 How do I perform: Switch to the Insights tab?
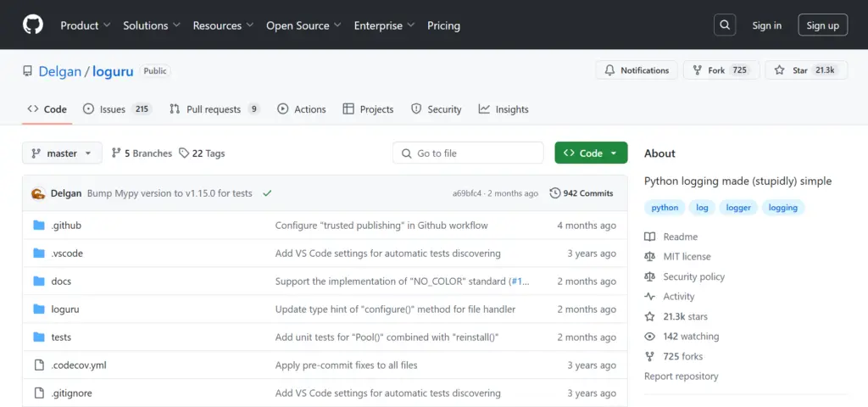[504, 109]
